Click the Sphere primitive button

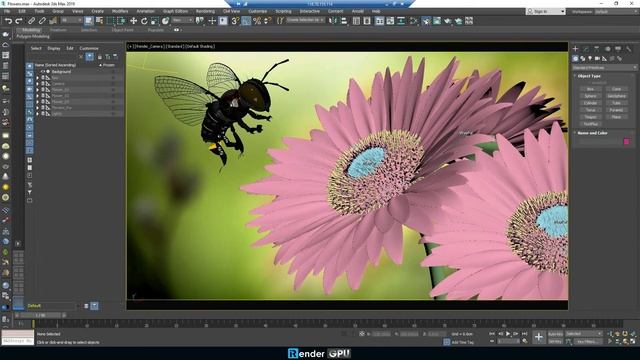coord(590,96)
